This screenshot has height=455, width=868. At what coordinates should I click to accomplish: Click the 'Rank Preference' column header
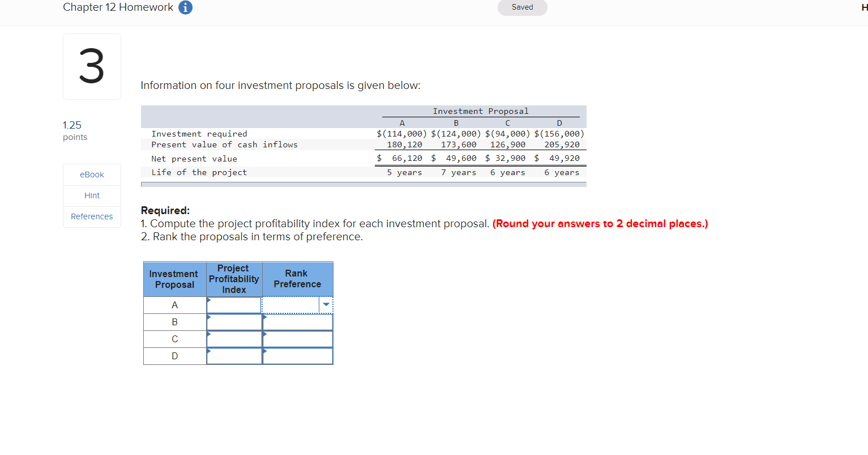point(297,279)
